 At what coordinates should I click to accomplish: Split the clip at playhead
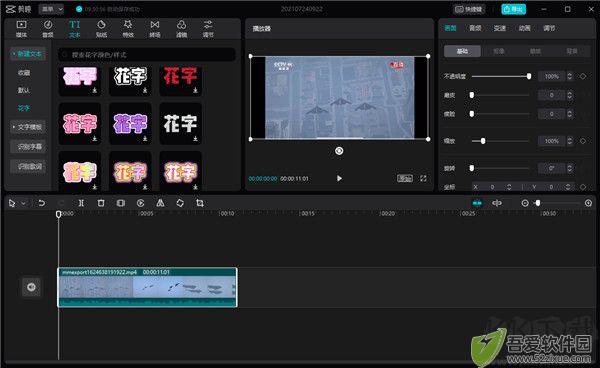tap(81, 203)
